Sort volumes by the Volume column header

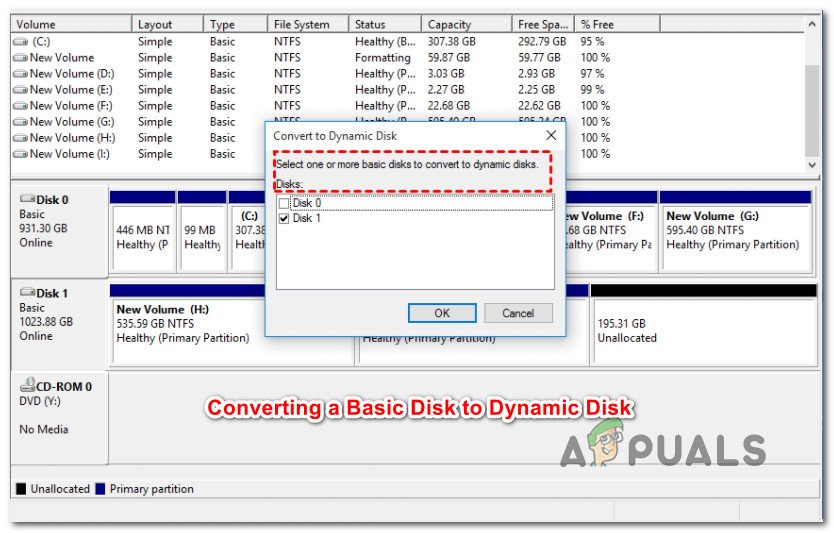[71, 24]
